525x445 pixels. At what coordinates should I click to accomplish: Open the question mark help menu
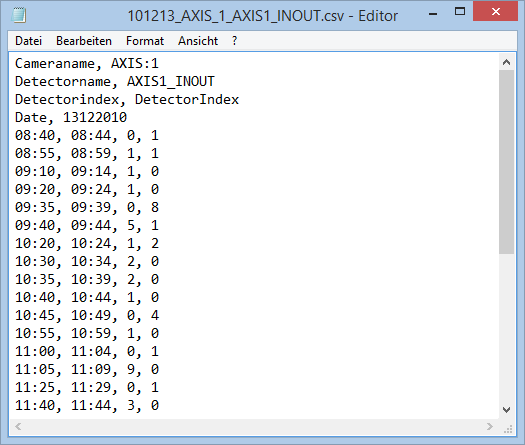[234, 41]
